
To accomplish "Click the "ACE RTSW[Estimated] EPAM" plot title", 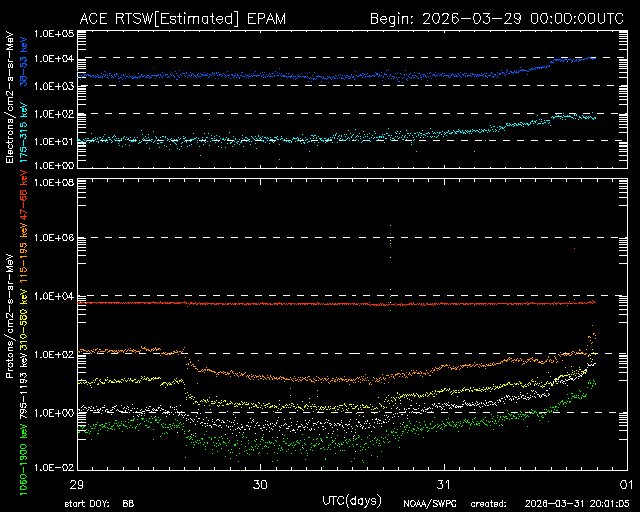I will pos(182,19).
